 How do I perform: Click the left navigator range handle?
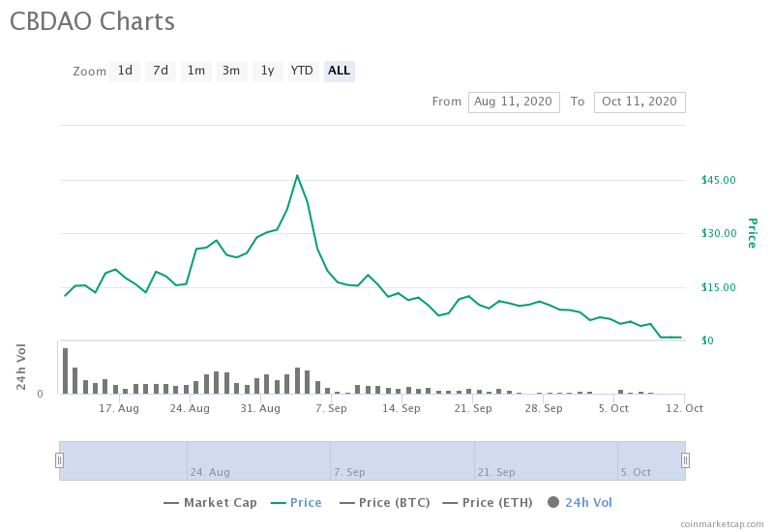[x=59, y=460]
